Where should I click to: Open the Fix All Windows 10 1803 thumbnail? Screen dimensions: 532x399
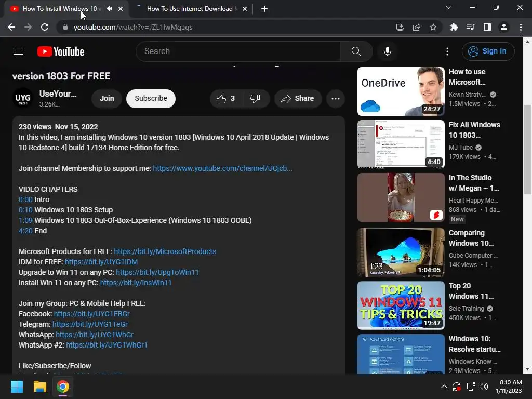[401, 144]
